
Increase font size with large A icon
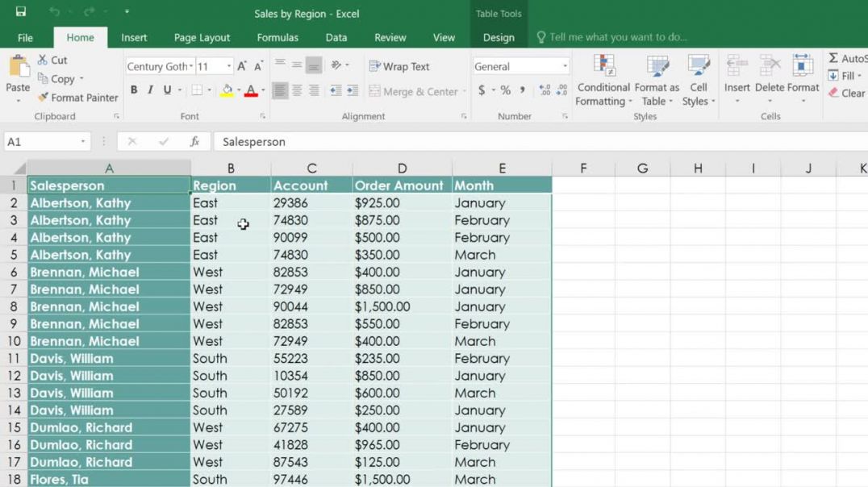(x=242, y=66)
